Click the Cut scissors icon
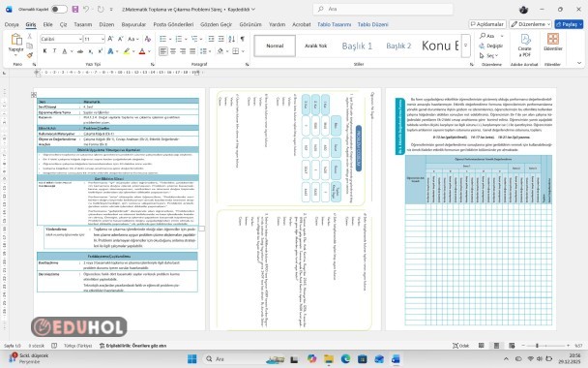The width and height of the screenshot is (588, 368). [x=30, y=37]
